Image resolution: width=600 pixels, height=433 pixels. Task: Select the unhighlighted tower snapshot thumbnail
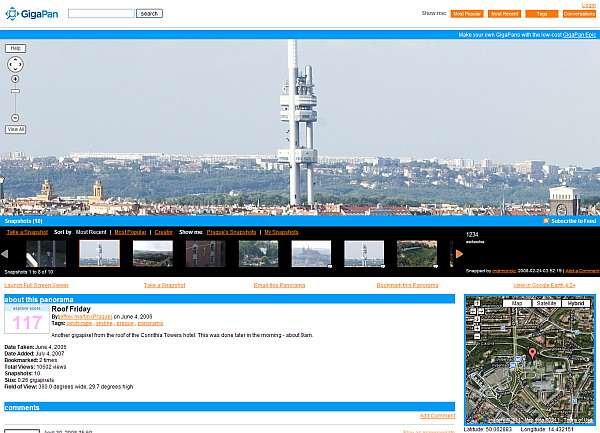click(x=364, y=254)
